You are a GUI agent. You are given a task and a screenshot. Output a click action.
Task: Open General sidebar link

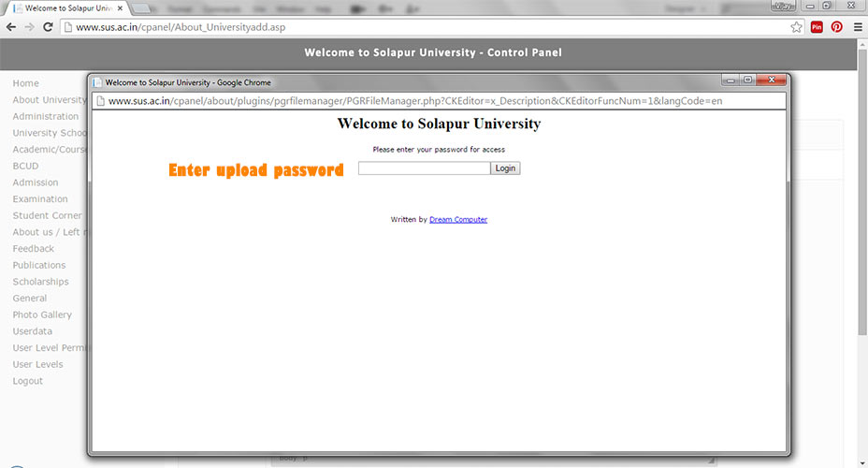pos(30,298)
